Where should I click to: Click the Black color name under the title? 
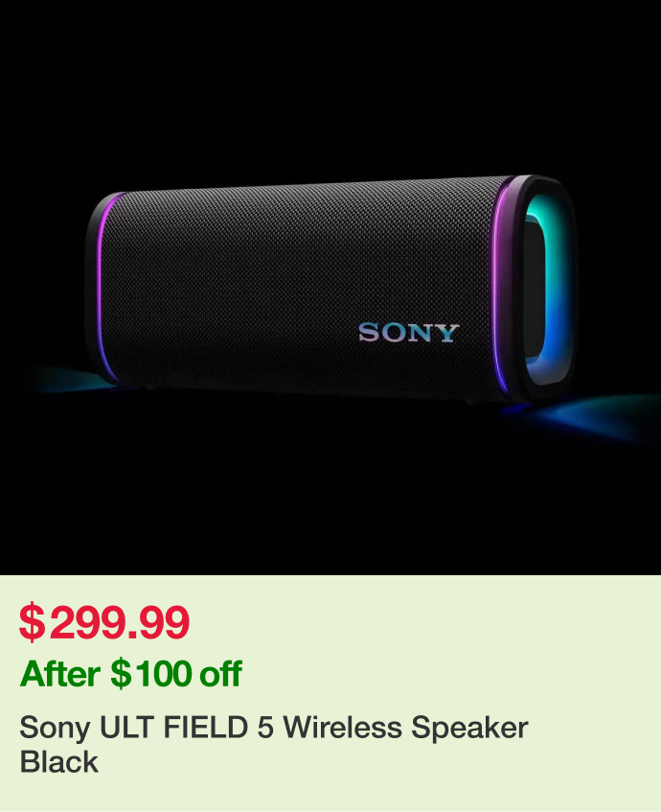(x=59, y=761)
